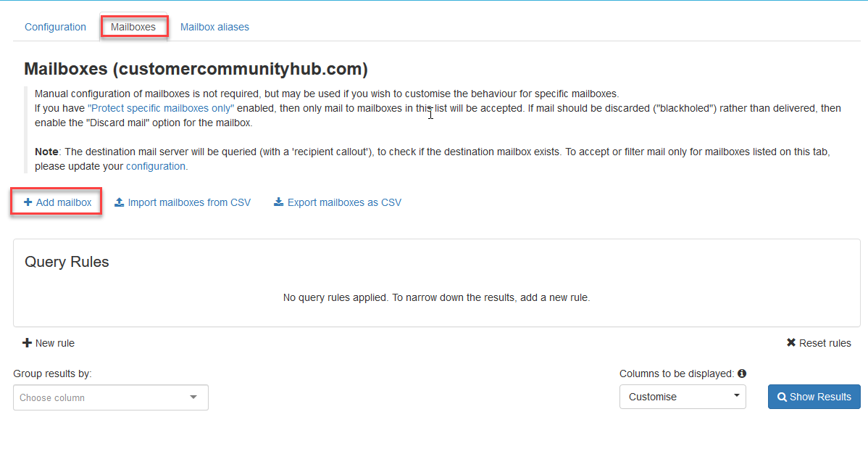The height and width of the screenshot is (454, 868).
Task: Click the plus icon next to New rule
Action: (x=28, y=343)
